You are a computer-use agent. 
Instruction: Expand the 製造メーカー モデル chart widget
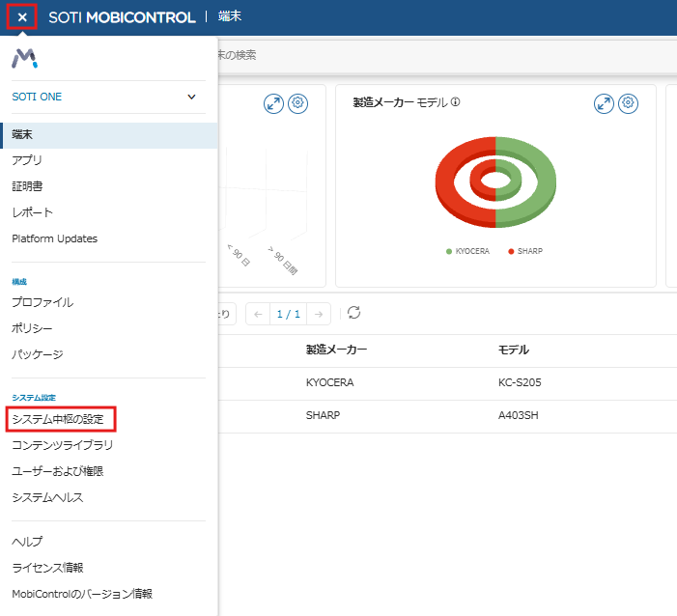(x=604, y=103)
